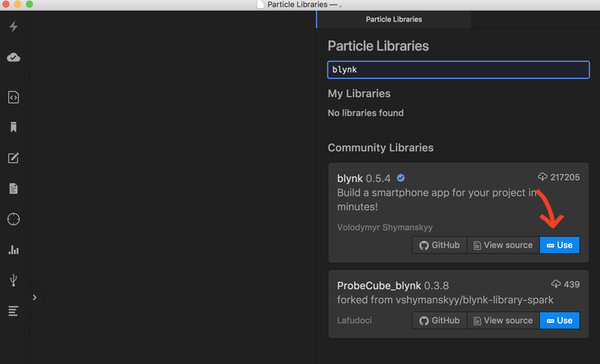Use the ProbeCube_blynk library
Image resolution: width=600 pixels, height=364 pixels.
coord(560,320)
